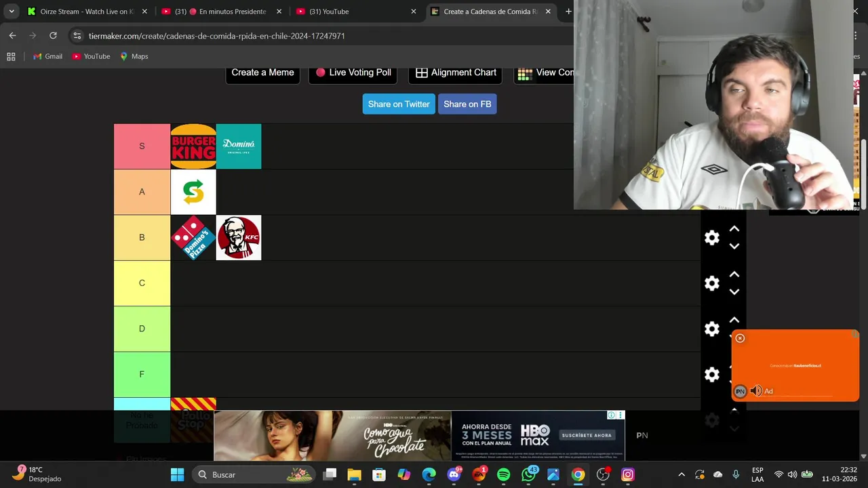Move tier C row up with chevron
The width and height of the screenshot is (868, 488).
click(734, 274)
